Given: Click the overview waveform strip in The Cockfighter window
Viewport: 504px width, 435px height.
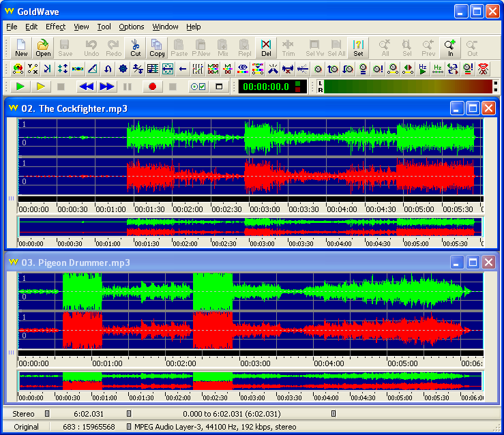Looking at the screenshot, I should pos(250,227).
